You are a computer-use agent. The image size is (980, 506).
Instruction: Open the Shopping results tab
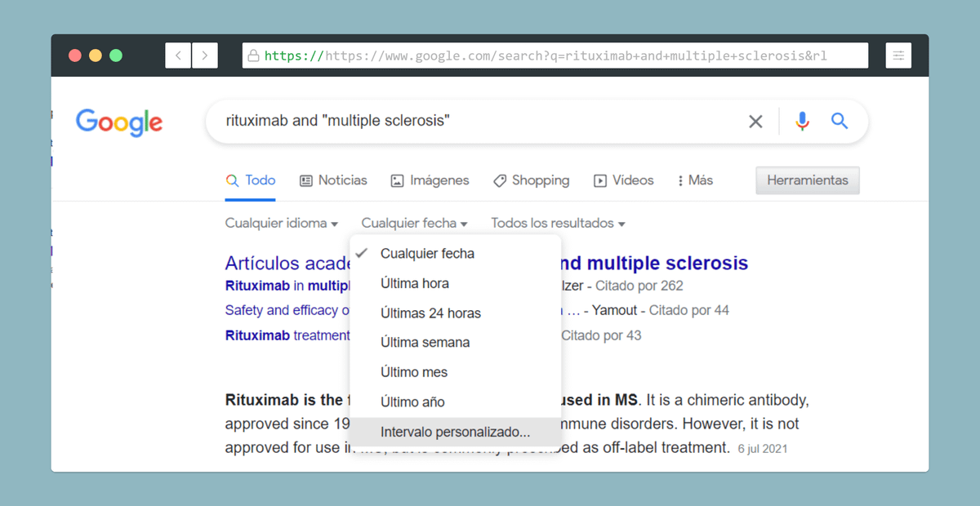pyautogui.click(x=531, y=180)
